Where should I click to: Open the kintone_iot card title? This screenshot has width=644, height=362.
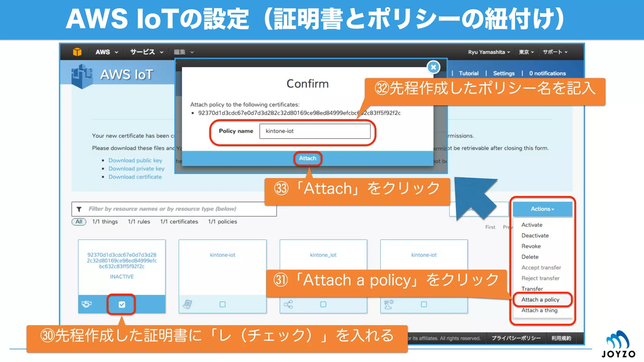tap(323, 255)
